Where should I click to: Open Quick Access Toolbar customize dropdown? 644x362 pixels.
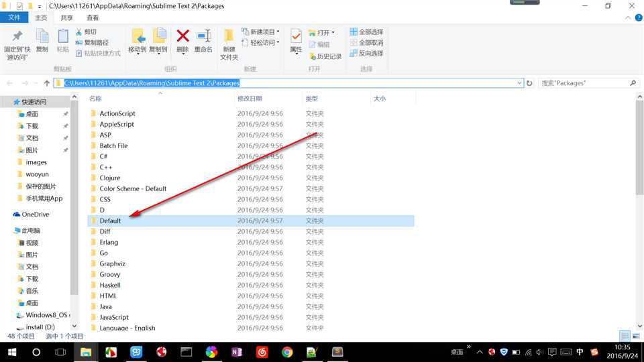point(40,7)
